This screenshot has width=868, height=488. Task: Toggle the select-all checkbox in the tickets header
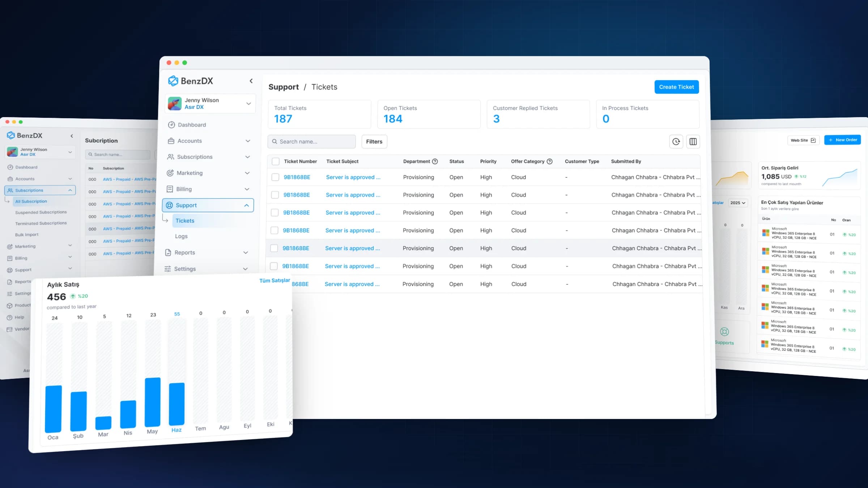pyautogui.click(x=276, y=162)
